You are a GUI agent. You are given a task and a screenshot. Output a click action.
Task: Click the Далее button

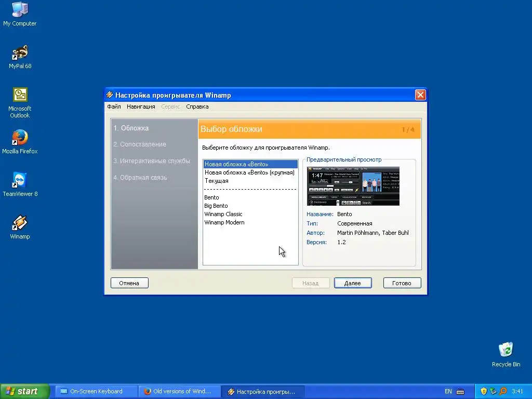353,283
